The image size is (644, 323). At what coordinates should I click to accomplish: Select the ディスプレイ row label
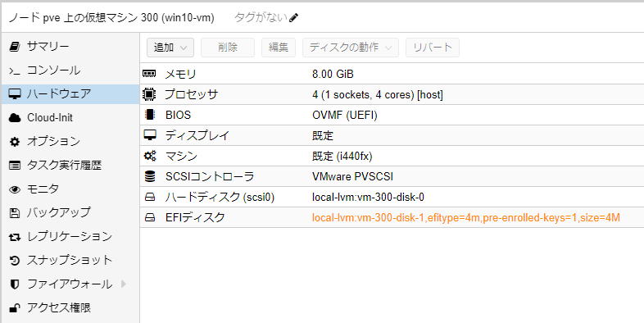tap(197, 135)
